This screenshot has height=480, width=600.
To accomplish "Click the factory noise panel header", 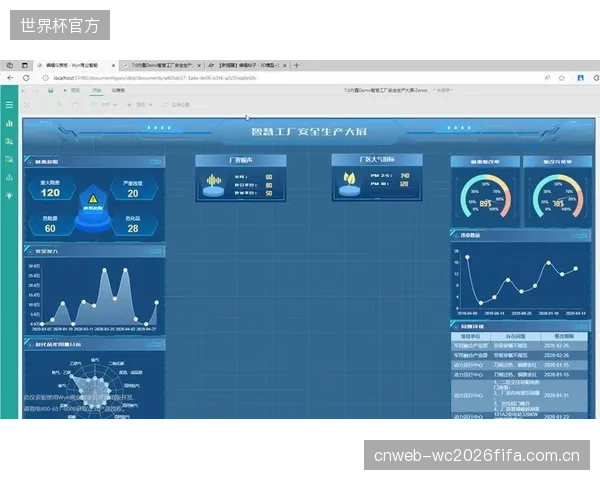I will (x=241, y=160).
